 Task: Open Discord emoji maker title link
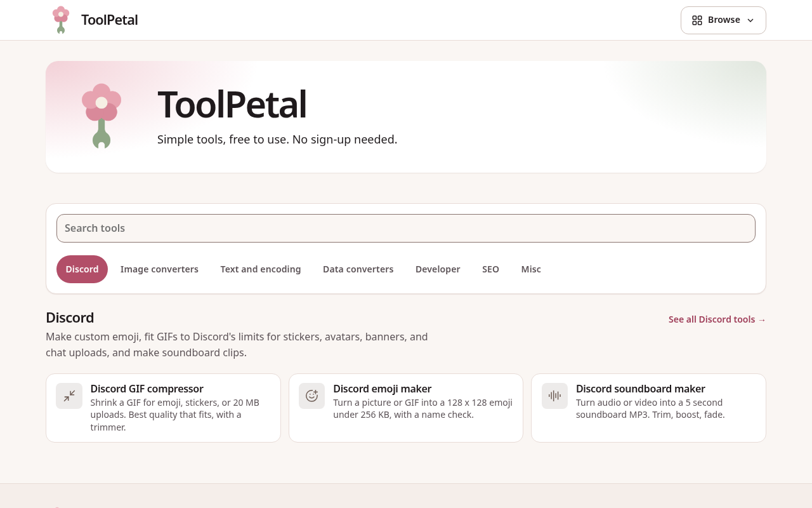382,389
